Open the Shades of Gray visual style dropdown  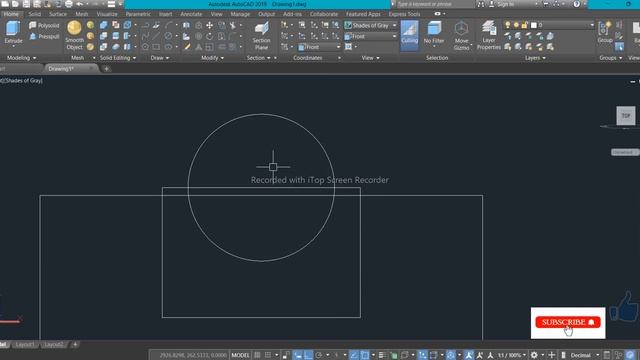(x=371, y=25)
